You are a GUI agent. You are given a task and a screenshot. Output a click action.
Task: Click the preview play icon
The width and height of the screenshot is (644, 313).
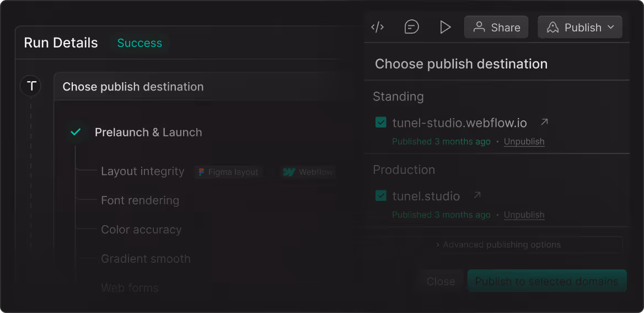(x=445, y=27)
